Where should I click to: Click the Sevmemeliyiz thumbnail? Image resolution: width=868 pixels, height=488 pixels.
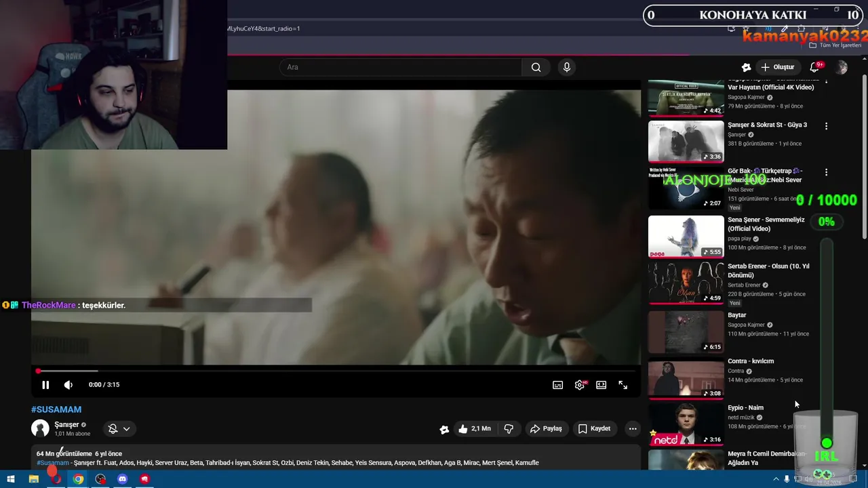pos(686,237)
